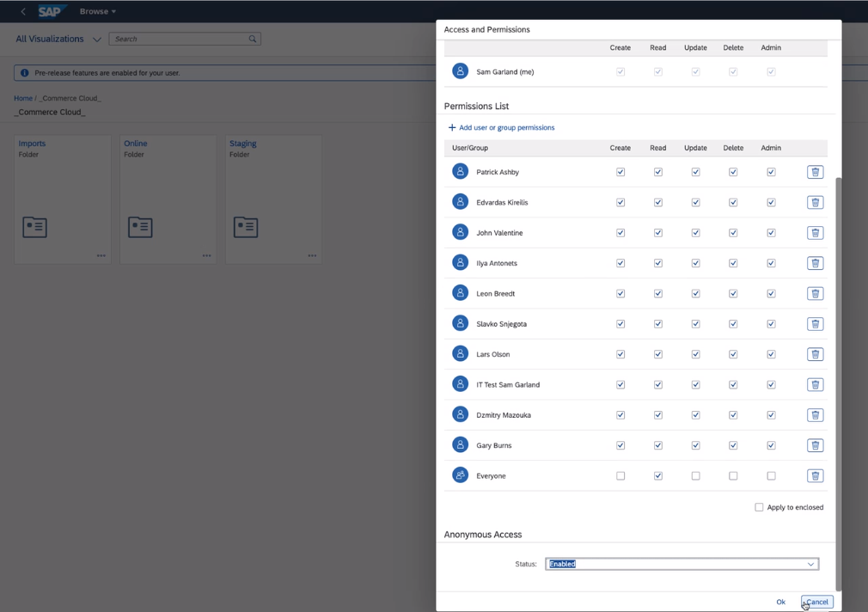
Task: Delete Lars Olson's permission entry
Action: tap(815, 354)
